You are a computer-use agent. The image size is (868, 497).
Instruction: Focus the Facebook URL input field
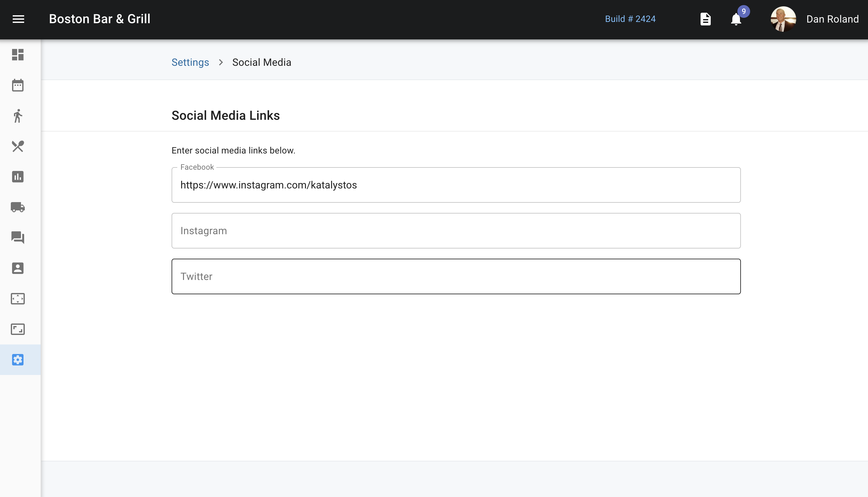pos(456,185)
